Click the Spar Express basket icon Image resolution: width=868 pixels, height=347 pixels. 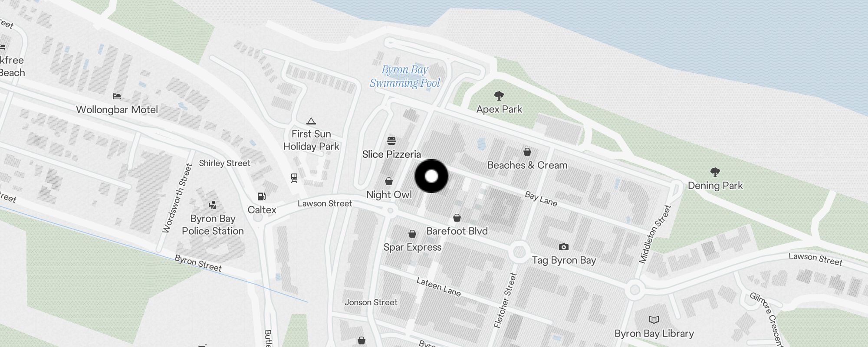(412, 234)
